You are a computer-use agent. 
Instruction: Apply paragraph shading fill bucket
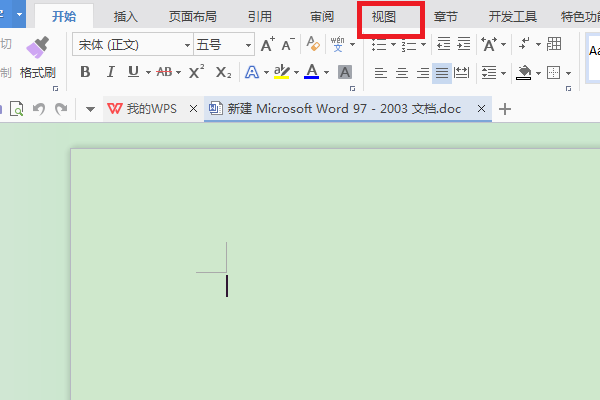(x=524, y=72)
